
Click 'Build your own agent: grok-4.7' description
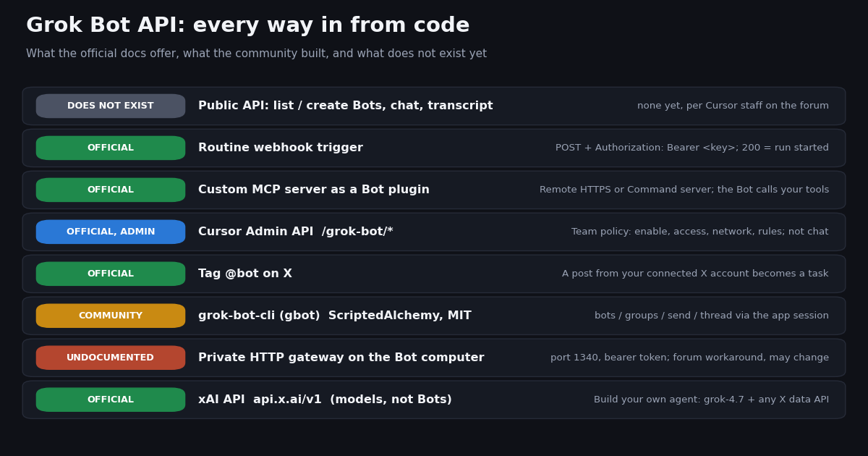[711, 400]
